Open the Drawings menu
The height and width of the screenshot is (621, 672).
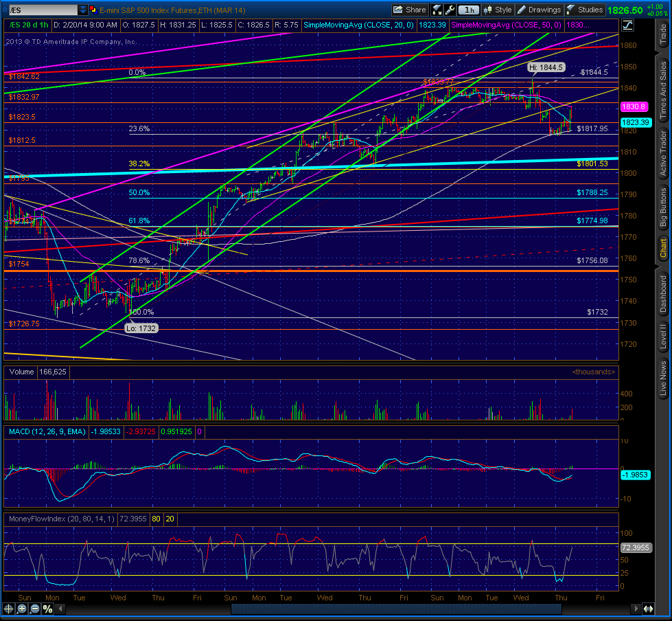click(x=539, y=10)
